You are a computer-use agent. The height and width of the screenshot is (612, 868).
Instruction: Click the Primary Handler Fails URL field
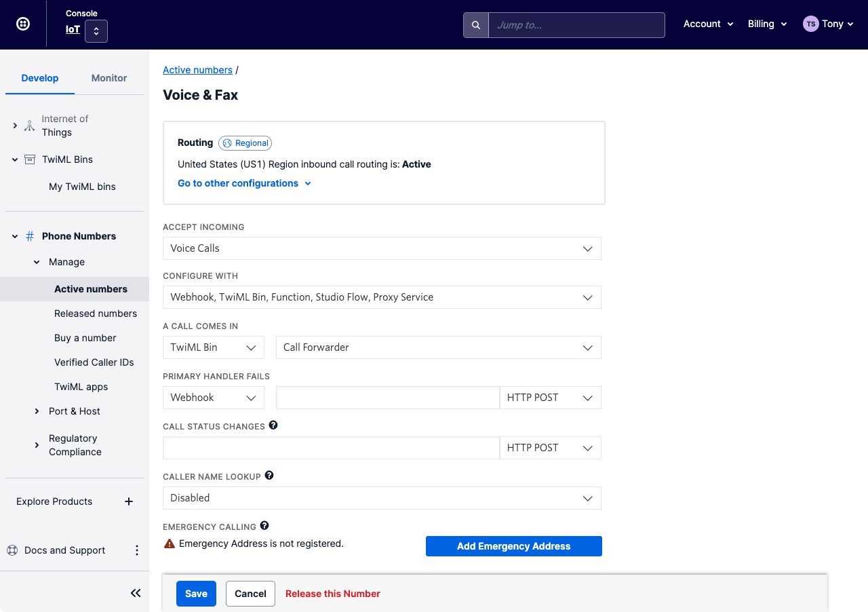387,398
